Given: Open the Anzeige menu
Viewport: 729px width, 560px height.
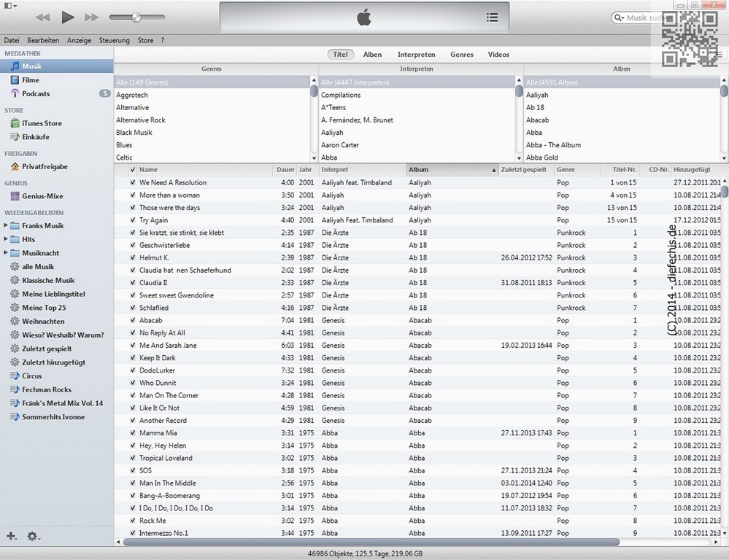Looking at the screenshot, I should [79, 40].
